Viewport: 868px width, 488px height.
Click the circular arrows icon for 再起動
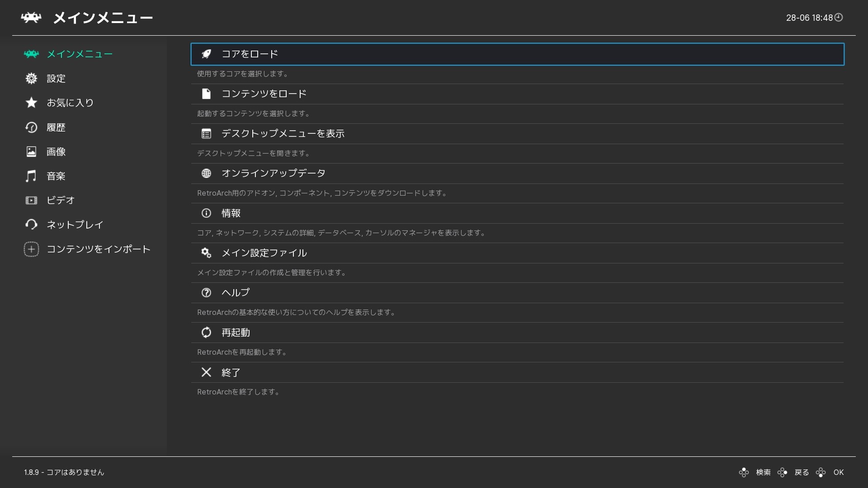pyautogui.click(x=206, y=333)
